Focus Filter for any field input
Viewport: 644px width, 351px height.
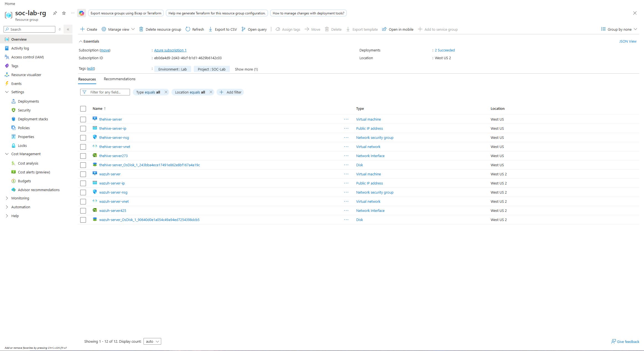click(x=105, y=92)
